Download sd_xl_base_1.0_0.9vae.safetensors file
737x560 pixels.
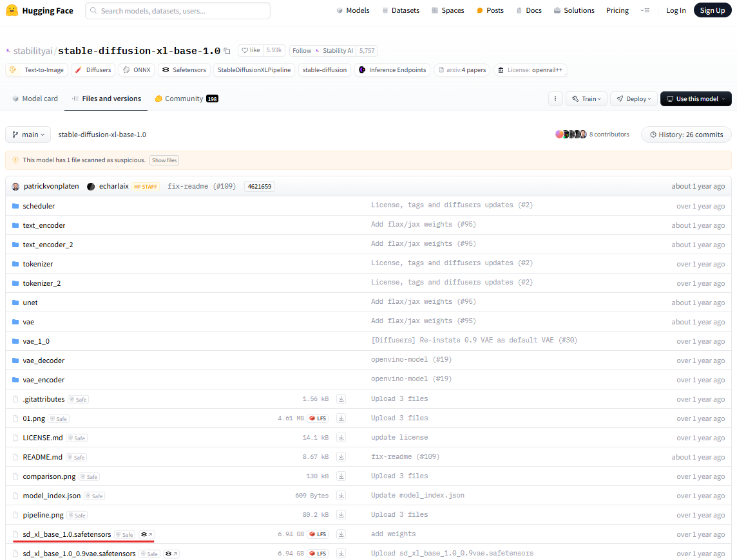[341, 554]
